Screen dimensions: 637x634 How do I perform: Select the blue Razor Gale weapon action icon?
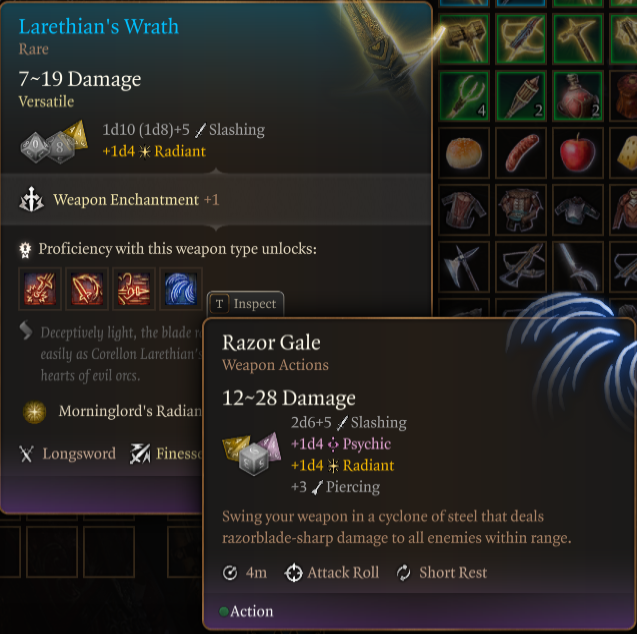[181, 289]
